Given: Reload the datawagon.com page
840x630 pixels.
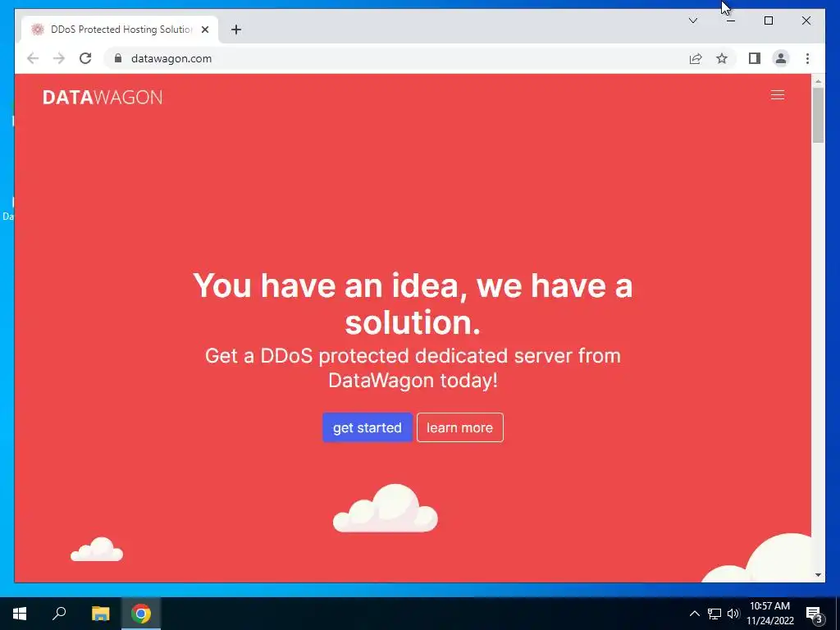Looking at the screenshot, I should (x=85, y=58).
